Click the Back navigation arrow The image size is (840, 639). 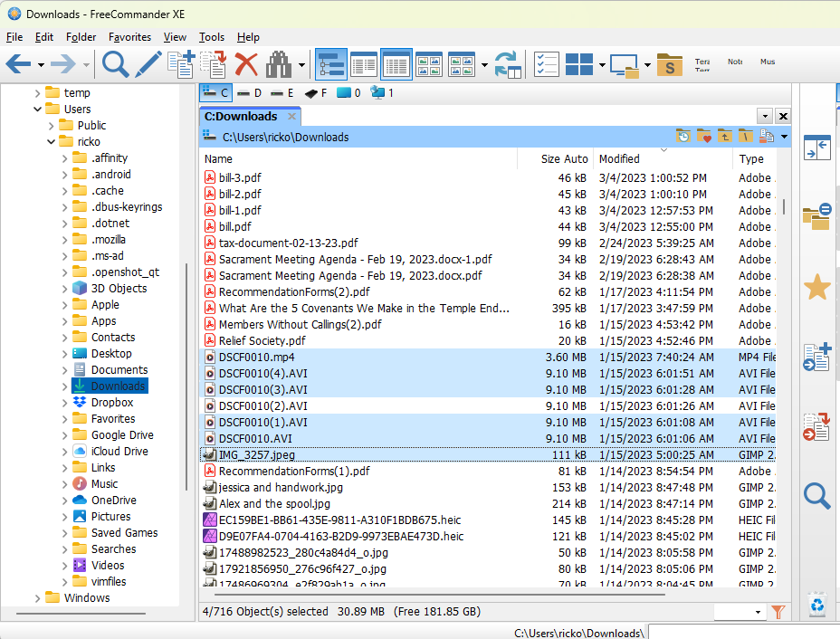pyautogui.click(x=18, y=64)
